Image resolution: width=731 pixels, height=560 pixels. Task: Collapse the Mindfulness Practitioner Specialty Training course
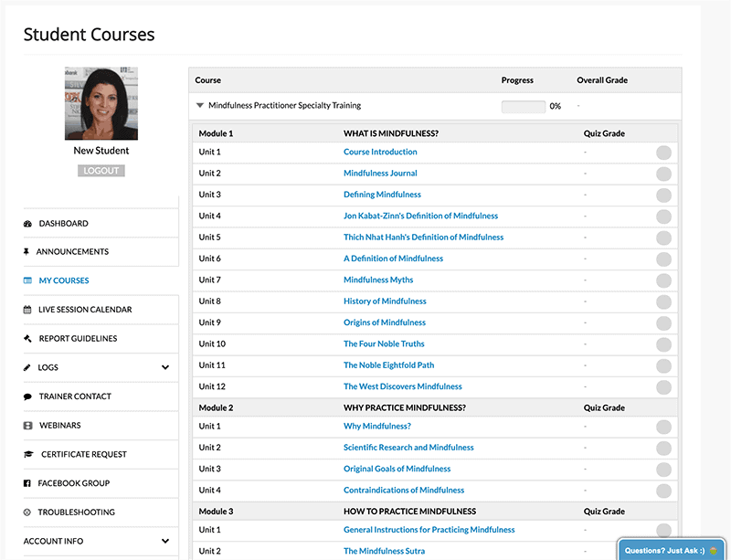[x=200, y=105]
